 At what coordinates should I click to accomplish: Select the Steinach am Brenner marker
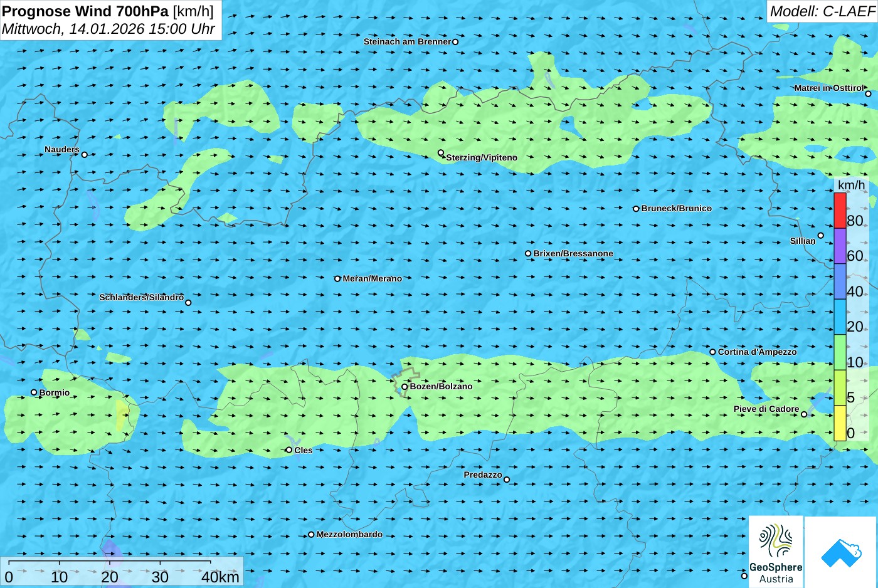(455, 42)
